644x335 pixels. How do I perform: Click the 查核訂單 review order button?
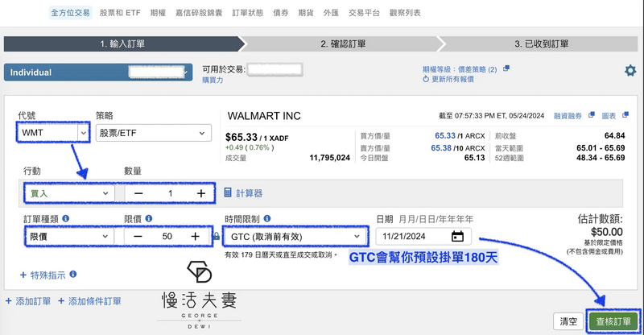pyautogui.click(x=613, y=321)
